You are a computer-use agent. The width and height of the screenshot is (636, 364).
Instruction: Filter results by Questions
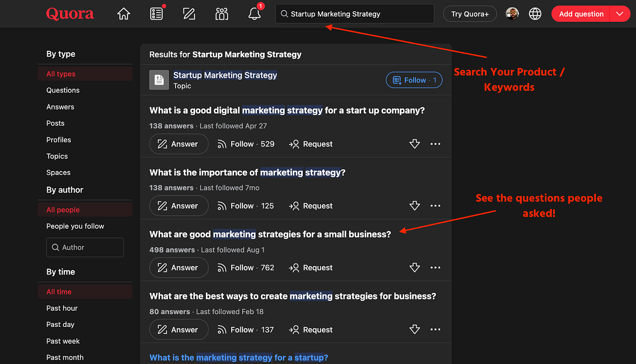coord(63,90)
